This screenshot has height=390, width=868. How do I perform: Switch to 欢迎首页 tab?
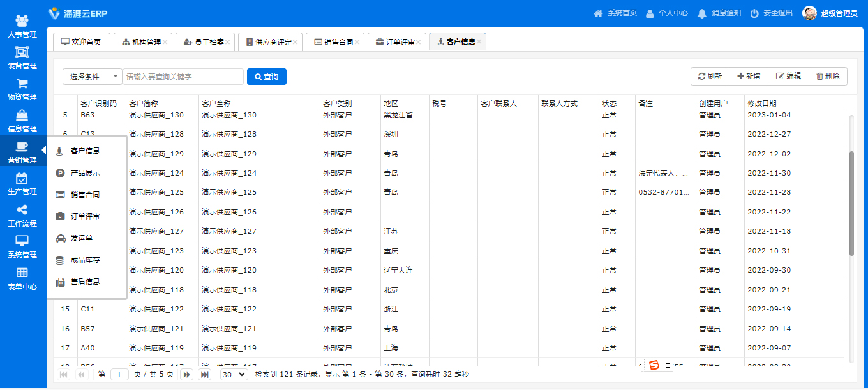pyautogui.click(x=81, y=42)
